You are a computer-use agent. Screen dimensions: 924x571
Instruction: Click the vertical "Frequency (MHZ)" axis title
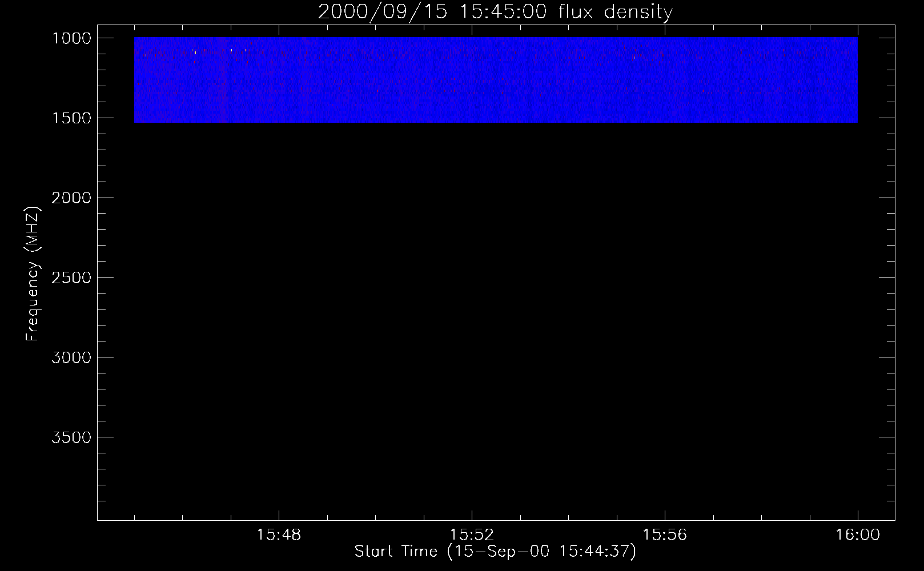click(x=33, y=274)
